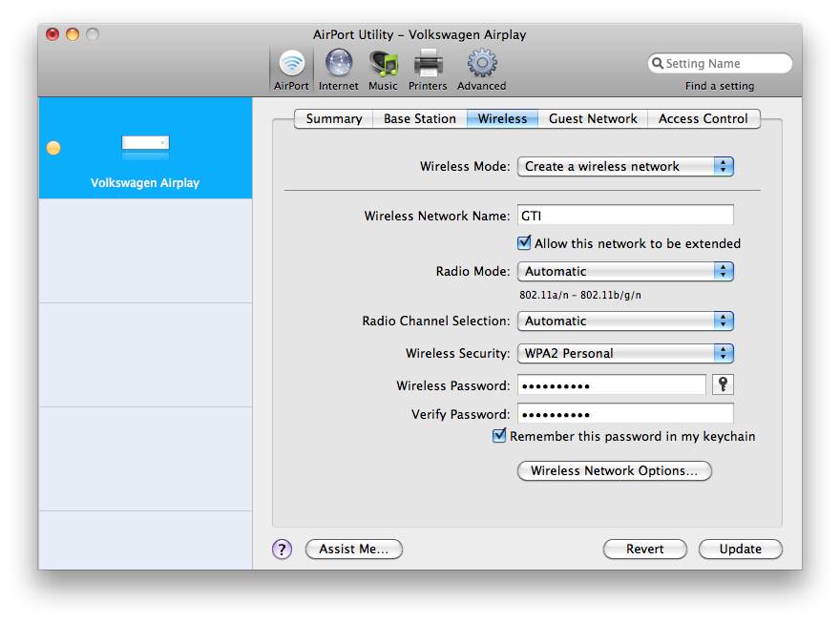Open the Wireless Mode dropdown
Screen dimensions: 840x622
625,167
